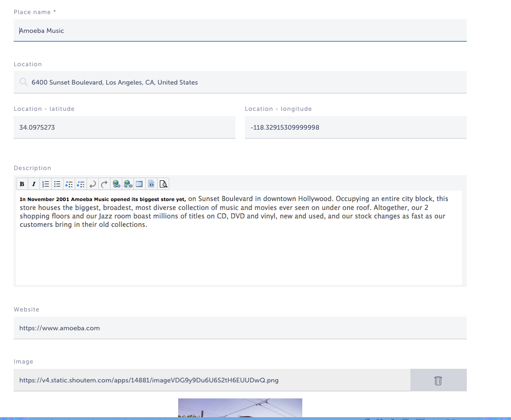511x420 pixels.
Task: Click the 'Image' label
Action: coord(24,361)
